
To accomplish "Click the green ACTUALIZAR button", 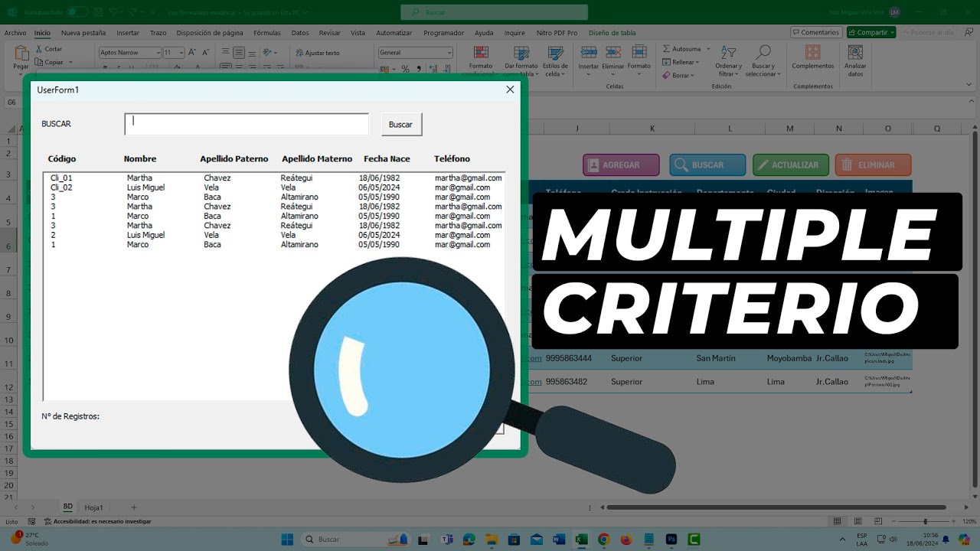I will [790, 165].
